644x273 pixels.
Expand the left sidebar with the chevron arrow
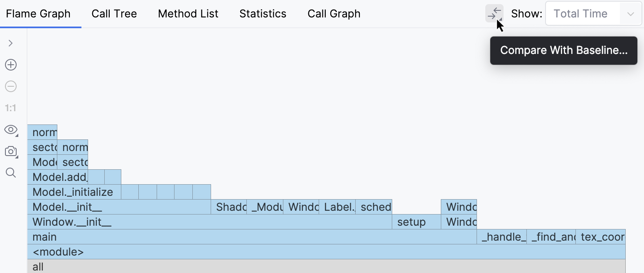tap(10, 43)
